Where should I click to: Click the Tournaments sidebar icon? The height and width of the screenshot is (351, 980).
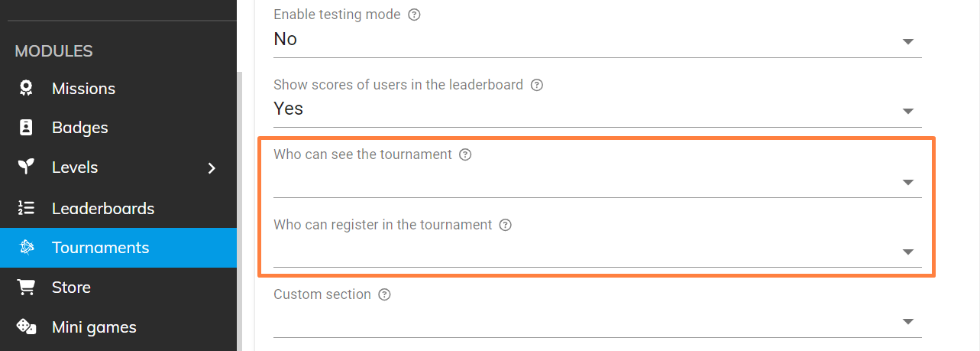point(26,248)
